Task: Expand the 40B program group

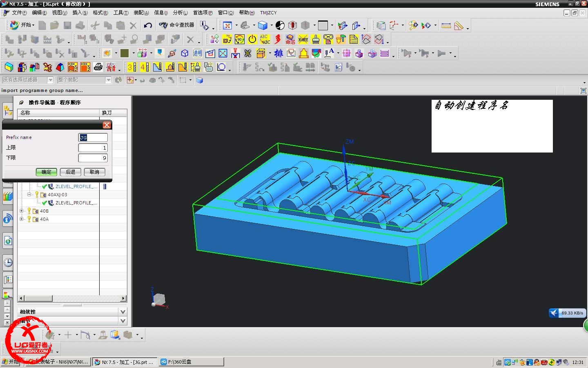Action: (x=22, y=211)
